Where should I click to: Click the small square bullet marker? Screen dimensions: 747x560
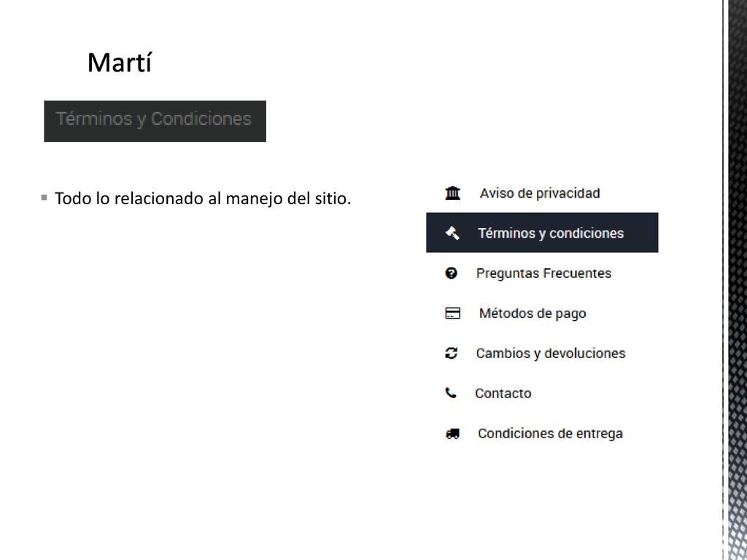pos(44,197)
